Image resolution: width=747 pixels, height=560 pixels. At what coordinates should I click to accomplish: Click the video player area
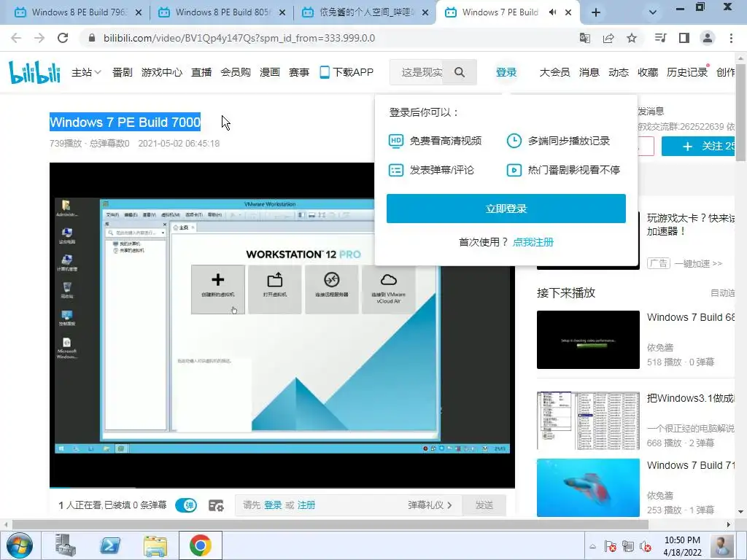pos(282,325)
